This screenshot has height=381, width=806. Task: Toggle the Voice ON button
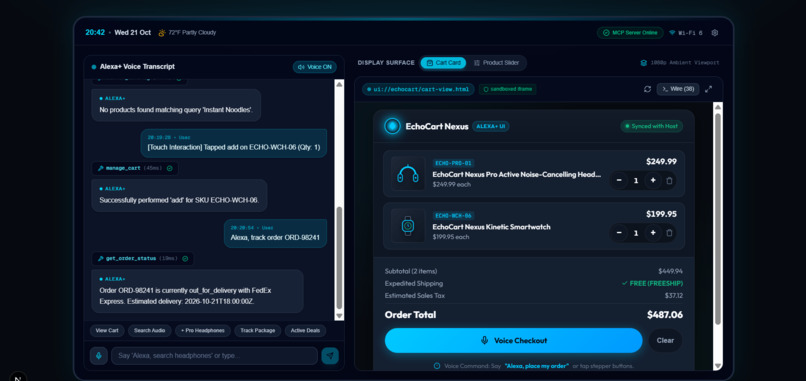pyautogui.click(x=315, y=67)
